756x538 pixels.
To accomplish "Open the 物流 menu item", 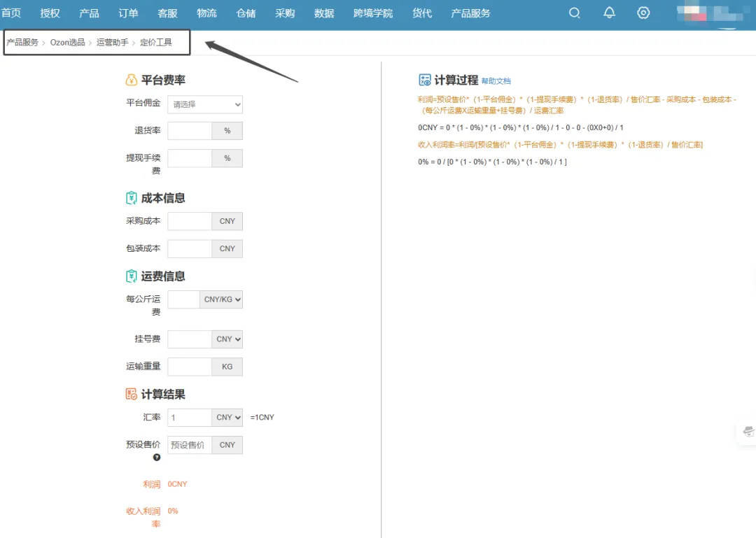I will coord(206,13).
